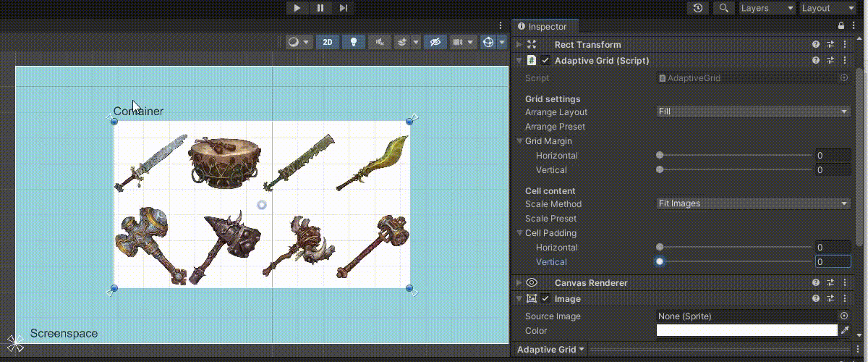The height and width of the screenshot is (362, 868).
Task: Click the Step frame button
Action: (x=344, y=8)
